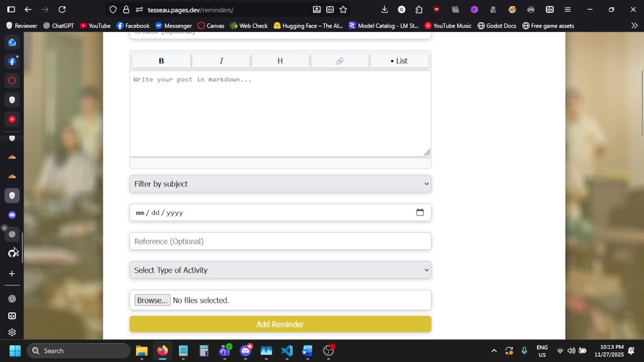The width and height of the screenshot is (644, 362).
Task: Click the Reference (Optional) input field
Action: [280, 241]
